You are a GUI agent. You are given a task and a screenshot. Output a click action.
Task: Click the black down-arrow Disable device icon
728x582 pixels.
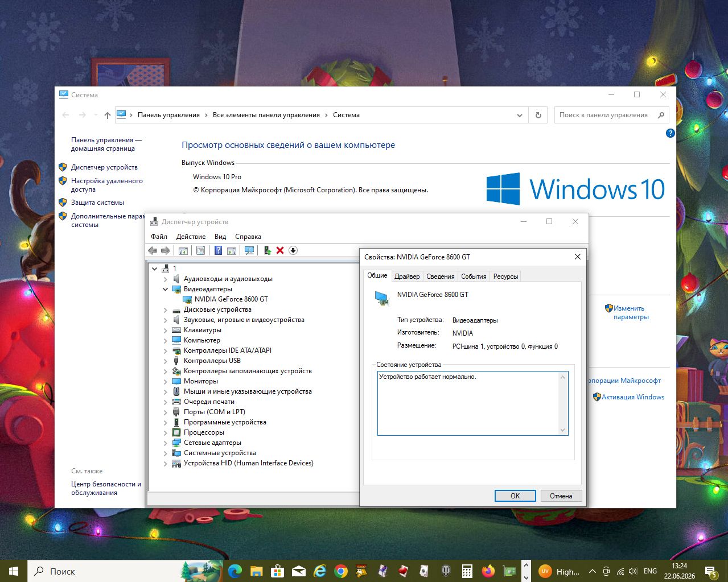pyautogui.click(x=293, y=250)
